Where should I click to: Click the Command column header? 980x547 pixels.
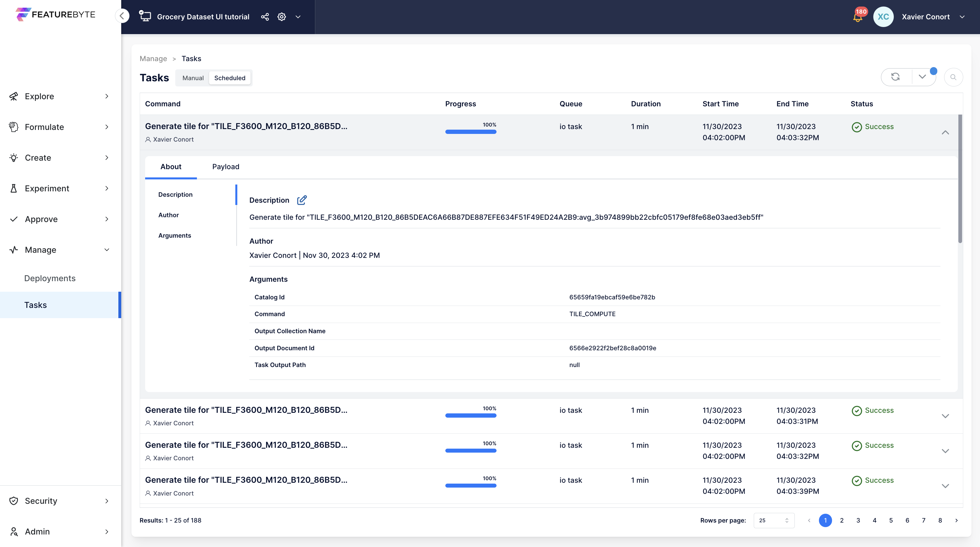tap(163, 104)
